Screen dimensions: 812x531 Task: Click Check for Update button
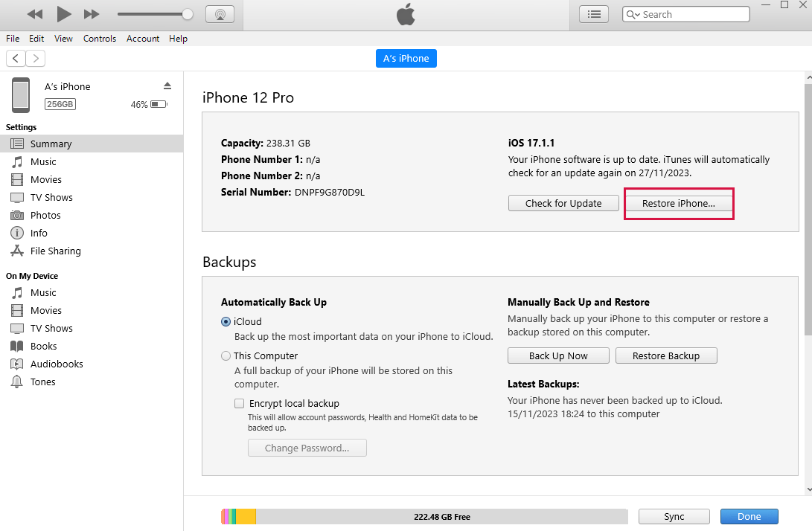[x=563, y=203]
